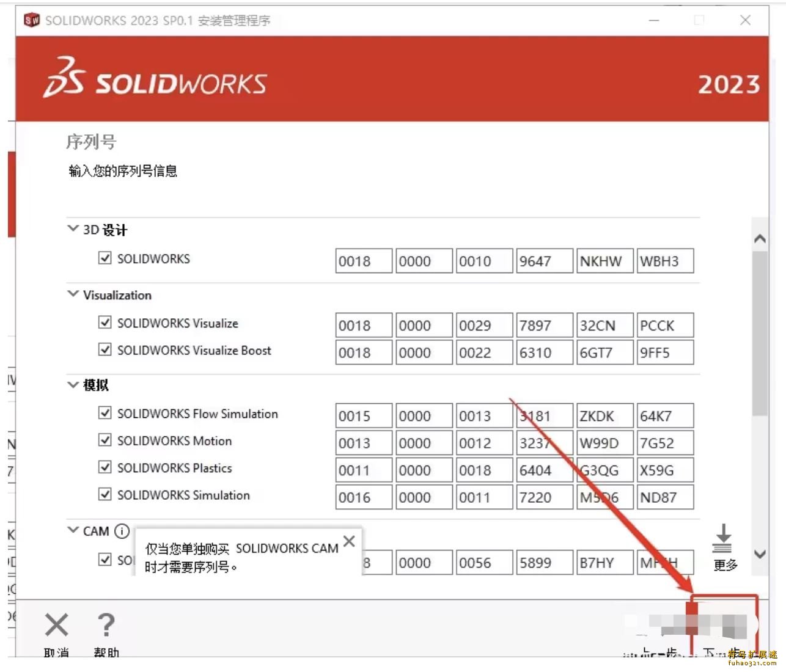
Task: Click Motion serial field W99D
Action: [x=605, y=443]
